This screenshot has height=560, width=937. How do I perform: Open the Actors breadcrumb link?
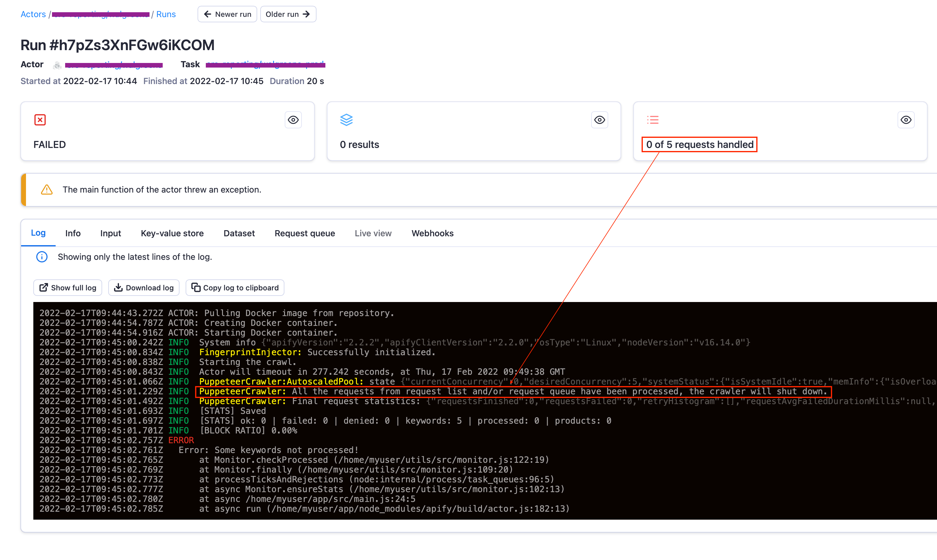(x=33, y=14)
